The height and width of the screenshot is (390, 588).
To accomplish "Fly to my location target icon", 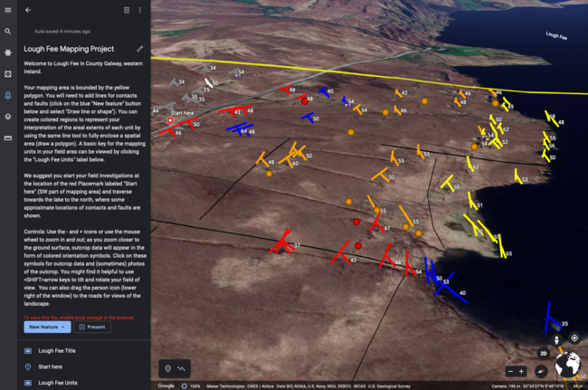I will [x=574, y=338].
